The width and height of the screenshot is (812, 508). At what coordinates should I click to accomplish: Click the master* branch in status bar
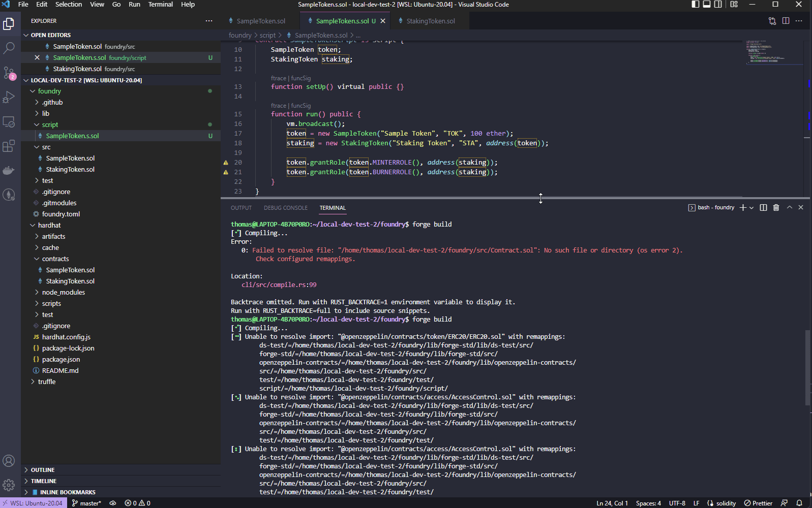coord(86,503)
